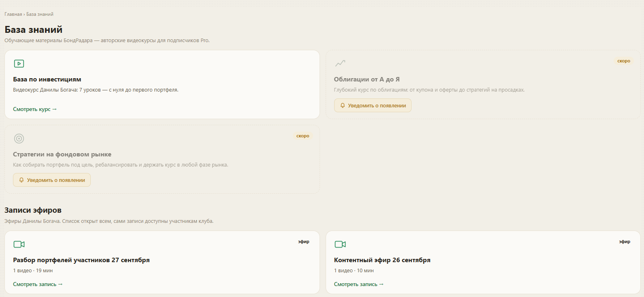This screenshot has height=297, width=644.
Task: Click the Стратегии на фондовом рынке title
Action: (62, 154)
